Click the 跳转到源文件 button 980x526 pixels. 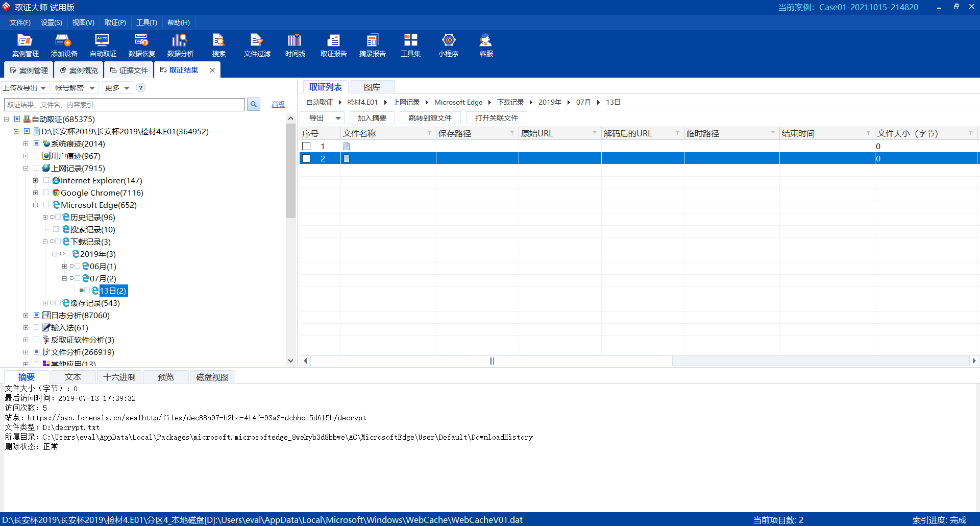(430, 118)
